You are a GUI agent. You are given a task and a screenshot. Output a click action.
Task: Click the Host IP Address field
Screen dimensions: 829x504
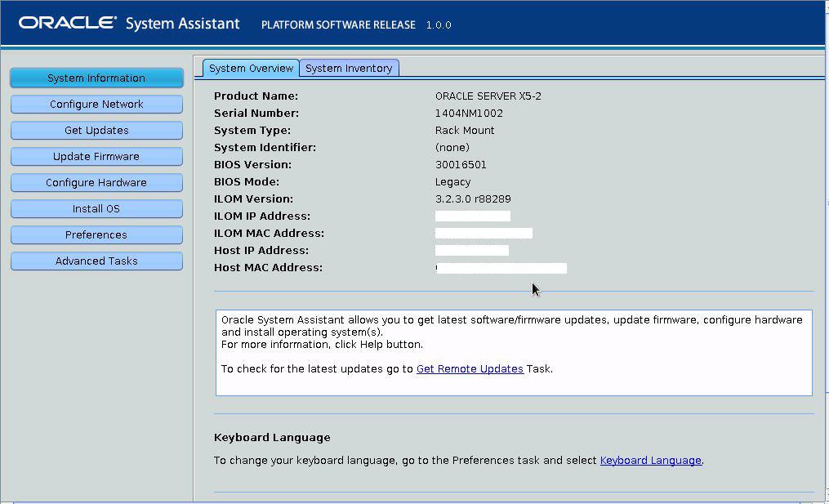click(x=471, y=250)
